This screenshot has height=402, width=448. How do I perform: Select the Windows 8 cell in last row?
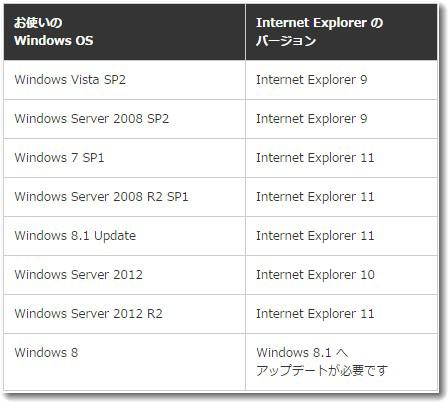click(x=124, y=362)
